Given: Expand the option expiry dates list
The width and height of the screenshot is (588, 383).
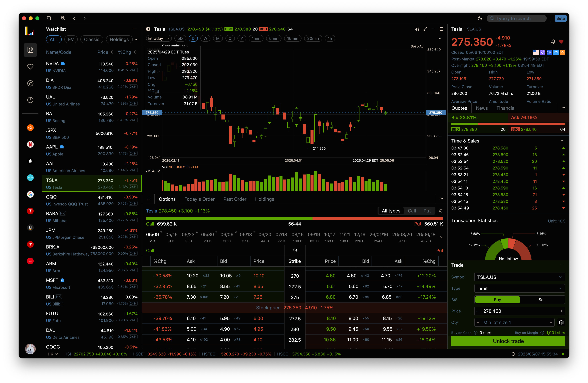Looking at the screenshot, I should coord(441,237).
